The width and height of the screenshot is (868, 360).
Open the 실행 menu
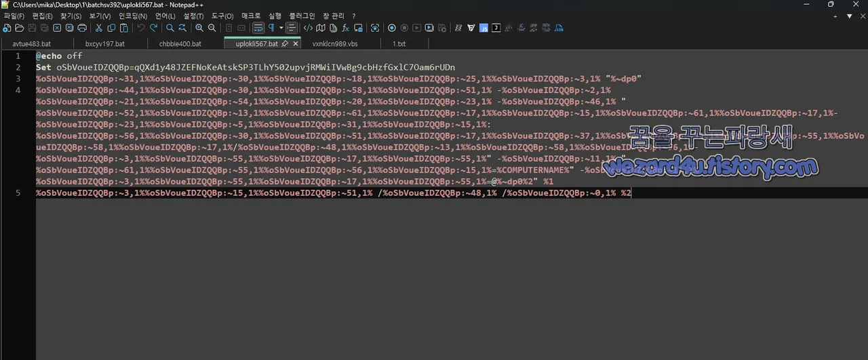pos(275,16)
